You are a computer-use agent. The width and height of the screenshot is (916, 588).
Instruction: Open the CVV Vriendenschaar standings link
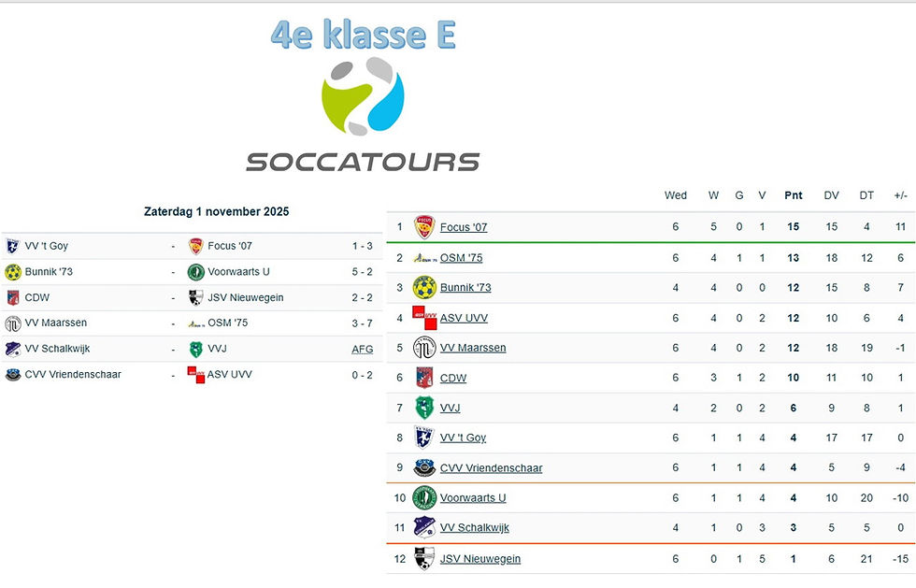491,468
